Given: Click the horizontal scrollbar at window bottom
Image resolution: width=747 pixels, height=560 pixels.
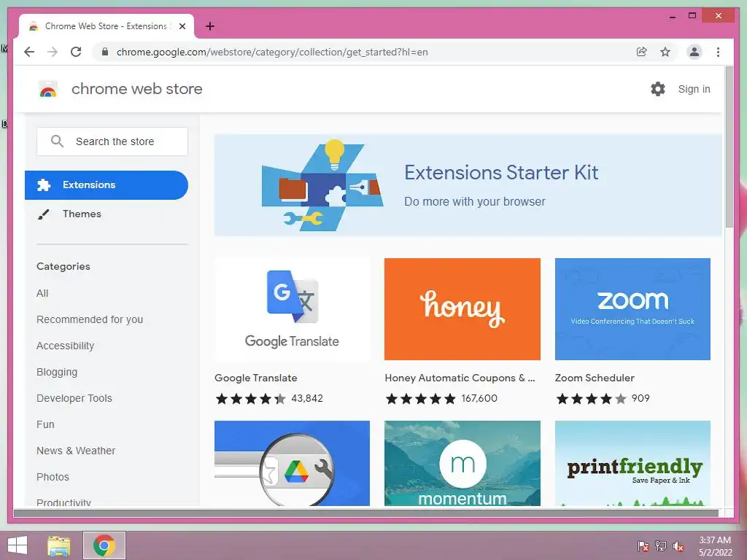Looking at the screenshot, I should tap(366, 513).
